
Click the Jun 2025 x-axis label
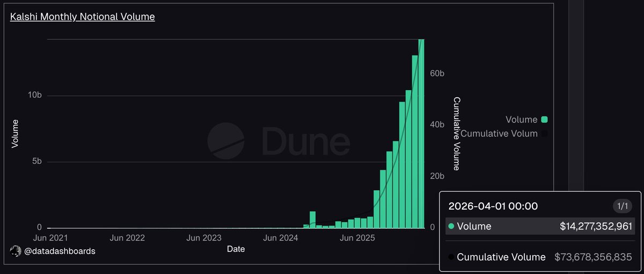pyautogui.click(x=358, y=237)
